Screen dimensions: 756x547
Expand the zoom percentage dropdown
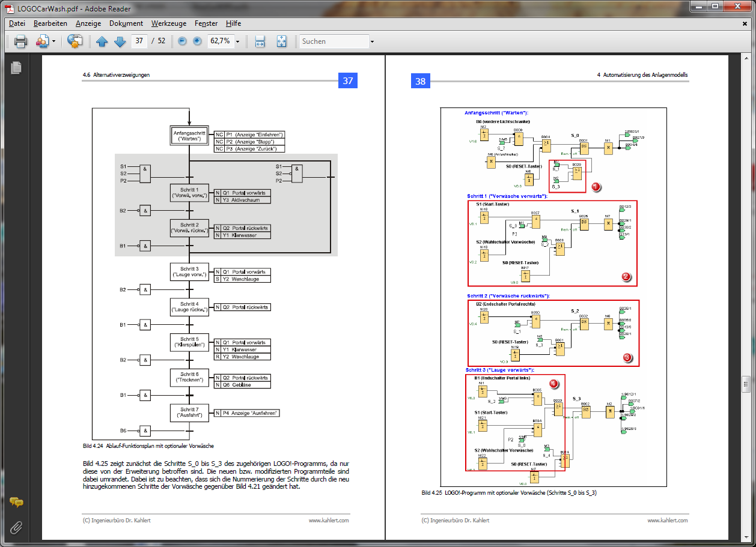click(x=238, y=41)
